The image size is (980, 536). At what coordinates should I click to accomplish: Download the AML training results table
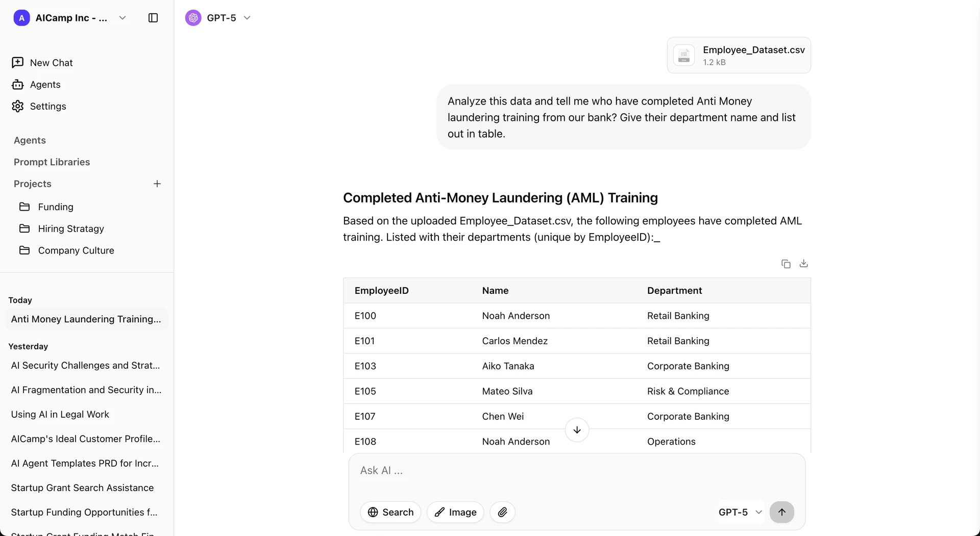click(x=803, y=264)
